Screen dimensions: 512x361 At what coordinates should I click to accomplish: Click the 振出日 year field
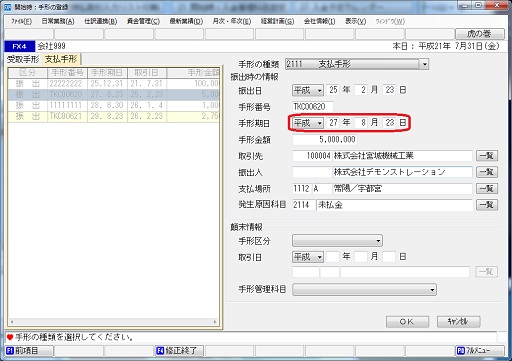tap(333, 90)
